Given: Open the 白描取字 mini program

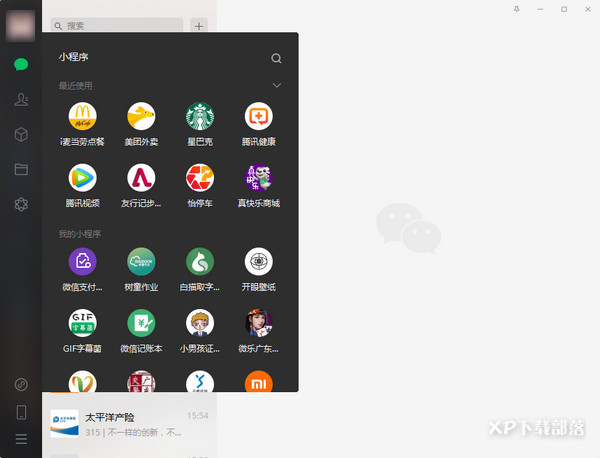Looking at the screenshot, I should coord(200,270).
